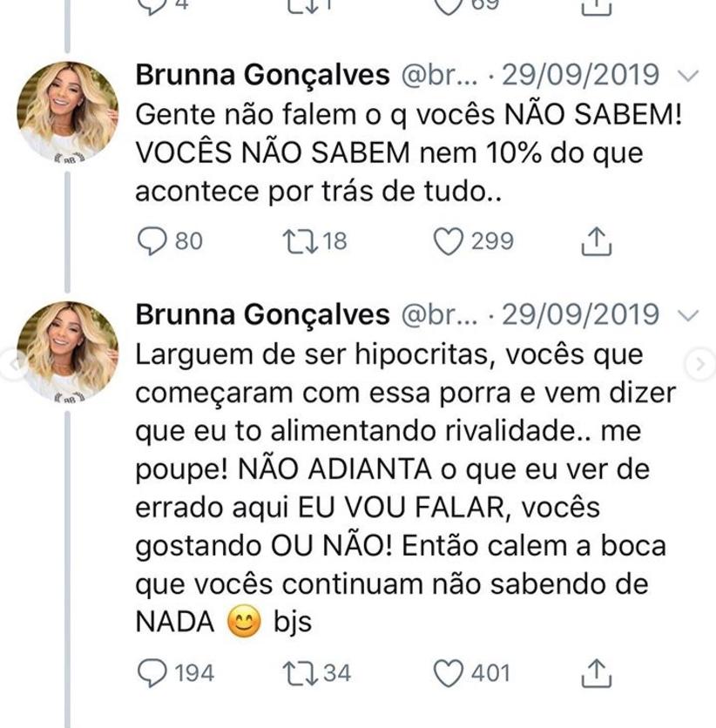Open Brunna Gonçalves' name on the first tweet
716x728 pixels.
click(x=262, y=76)
